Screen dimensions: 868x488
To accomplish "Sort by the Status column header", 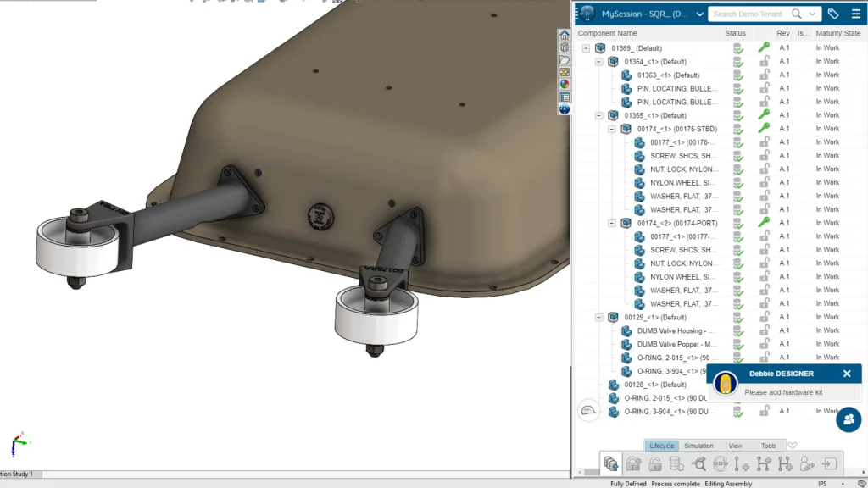I will pos(735,33).
